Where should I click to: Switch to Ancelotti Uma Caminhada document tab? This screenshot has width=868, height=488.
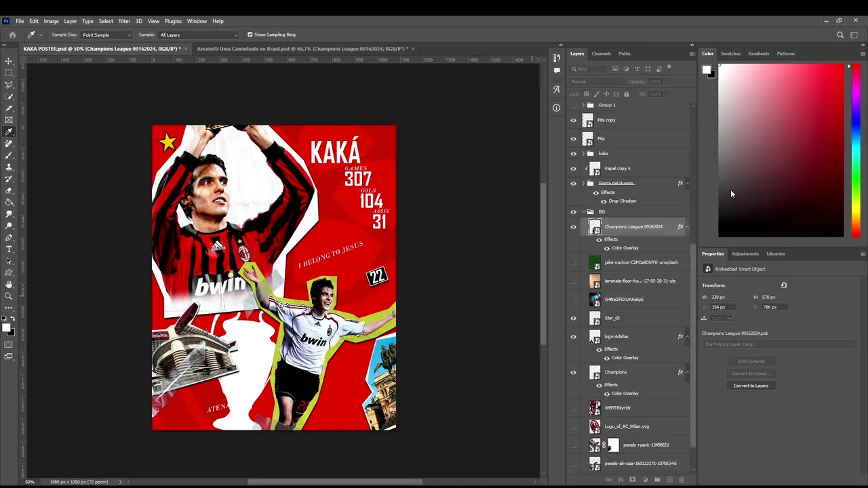click(x=301, y=49)
